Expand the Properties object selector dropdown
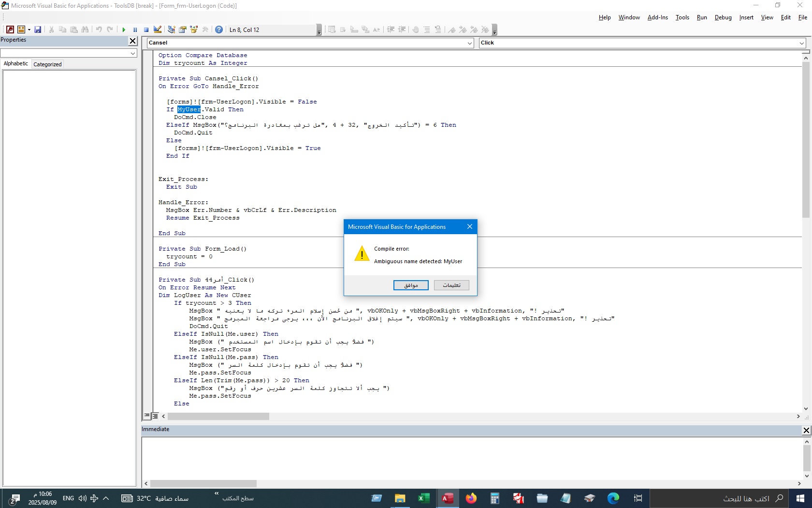The width and height of the screenshot is (812, 508). tap(133, 53)
